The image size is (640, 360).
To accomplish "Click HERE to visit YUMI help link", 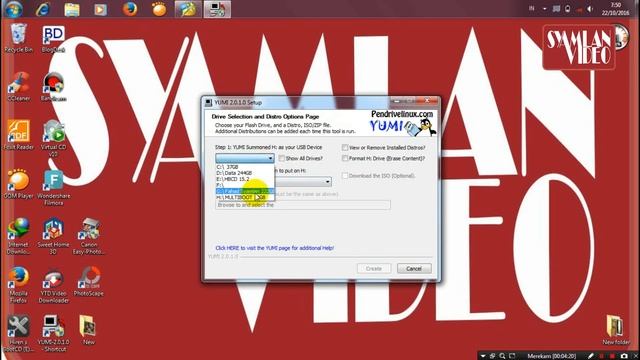I will click(x=274, y=248).
